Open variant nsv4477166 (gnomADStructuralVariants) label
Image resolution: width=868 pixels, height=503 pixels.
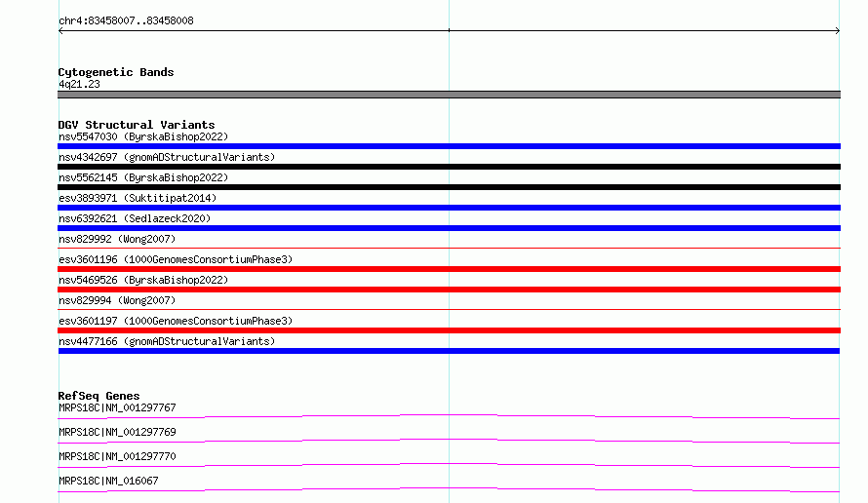coord(167,341)
